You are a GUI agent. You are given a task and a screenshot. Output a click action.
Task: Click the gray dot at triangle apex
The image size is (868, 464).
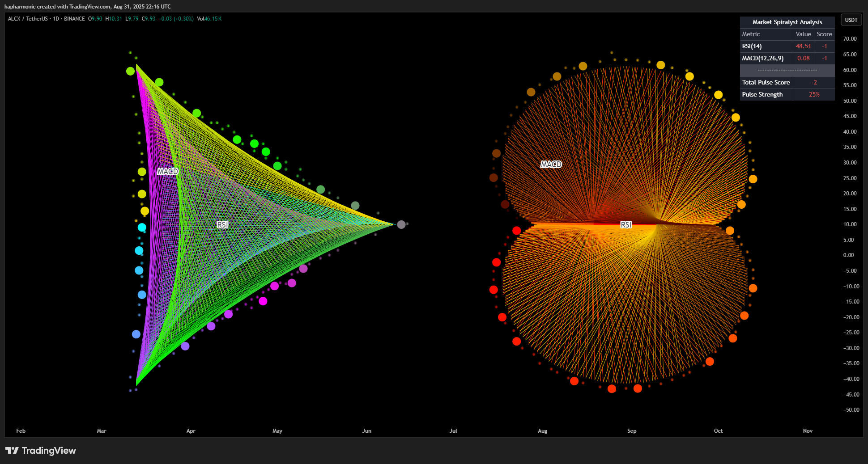(x=401, y=224)
